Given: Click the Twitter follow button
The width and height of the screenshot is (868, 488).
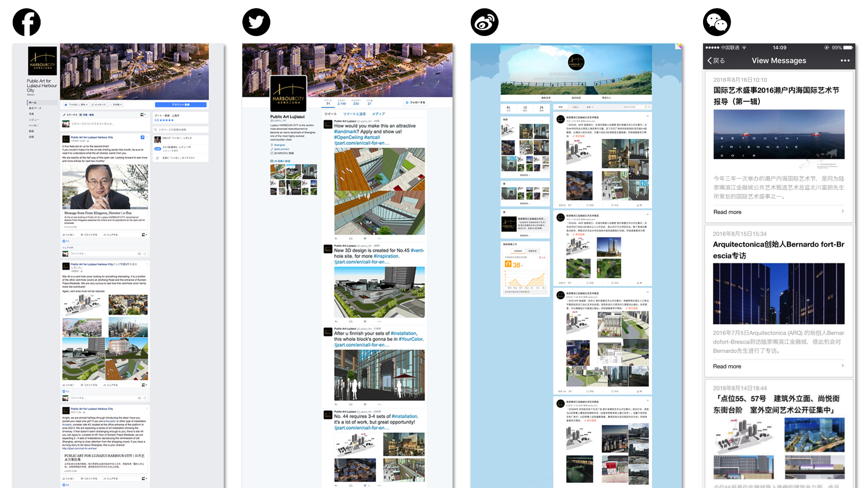Looking at the screenshot, I should pos(415,103).
